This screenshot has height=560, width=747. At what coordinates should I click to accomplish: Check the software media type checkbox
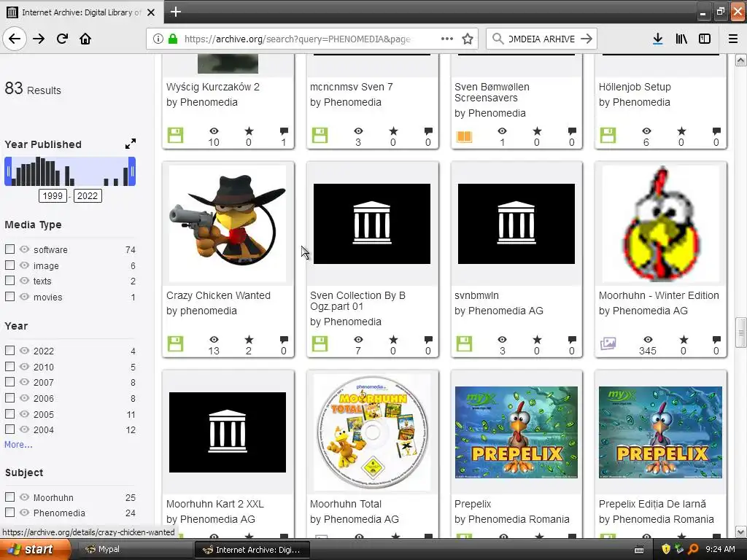click(x=9, y=249)
